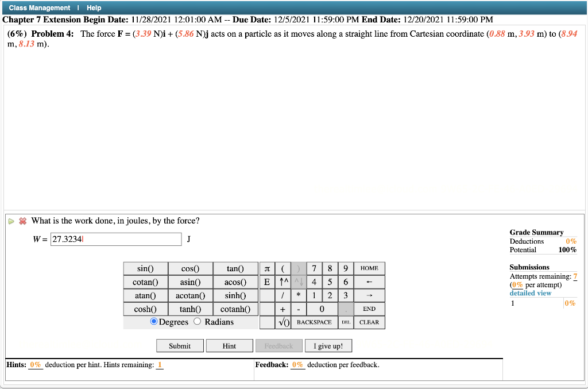
Task: Select the Radians radio button
Action: click(x=197, y=322)
